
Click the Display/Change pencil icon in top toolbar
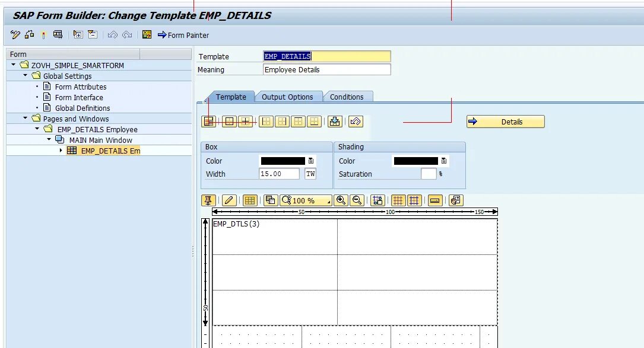coord(15,35)
